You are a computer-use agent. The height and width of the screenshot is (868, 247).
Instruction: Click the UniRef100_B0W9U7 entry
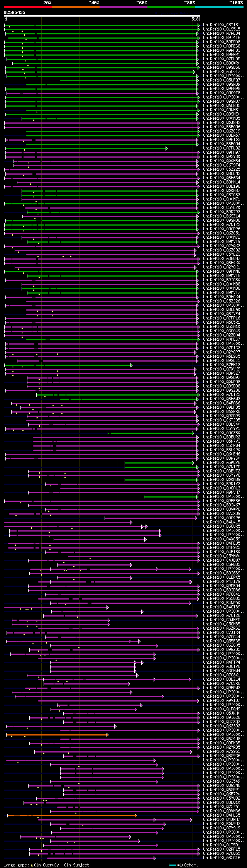click(x=222, y=824)
